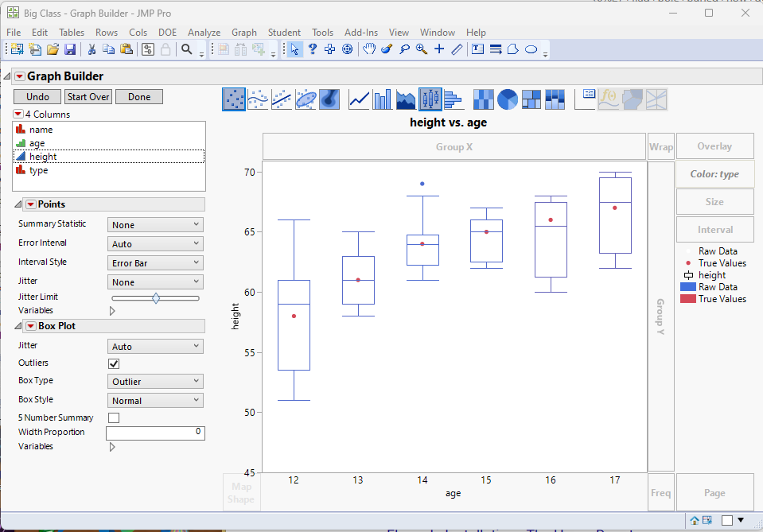
Task: Click the Jitter Limit slider handle
Action: coord(156,298)
